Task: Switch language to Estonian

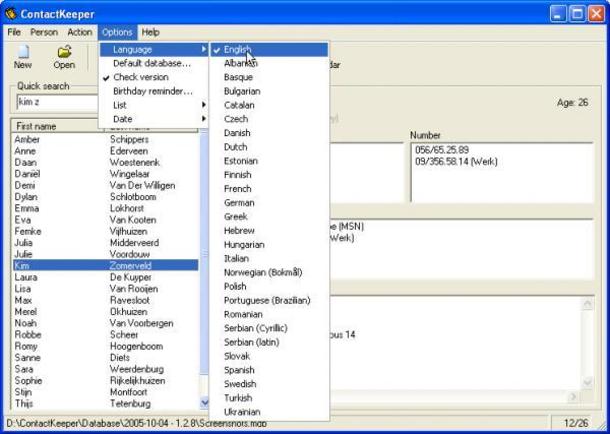Action: [x=269, y=161]
